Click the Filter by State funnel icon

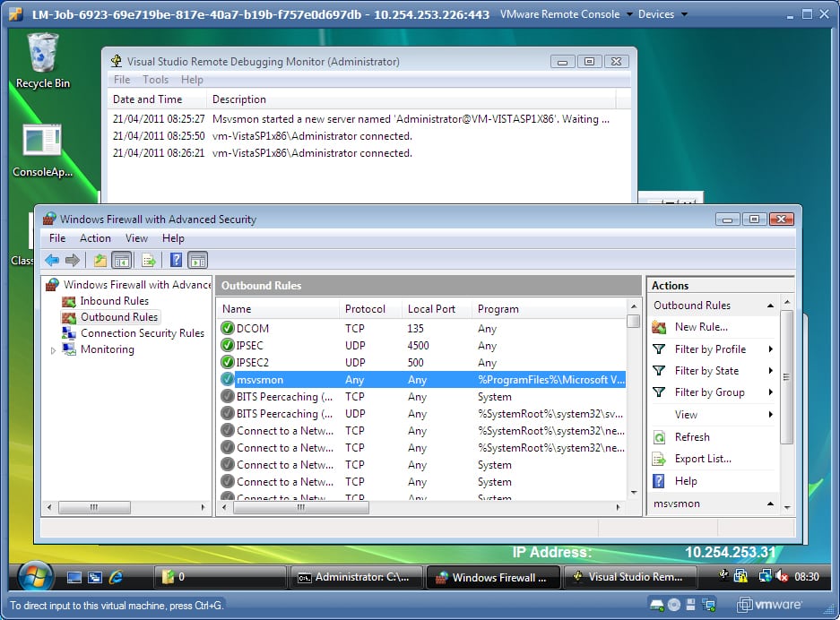(x=659, y=371)
